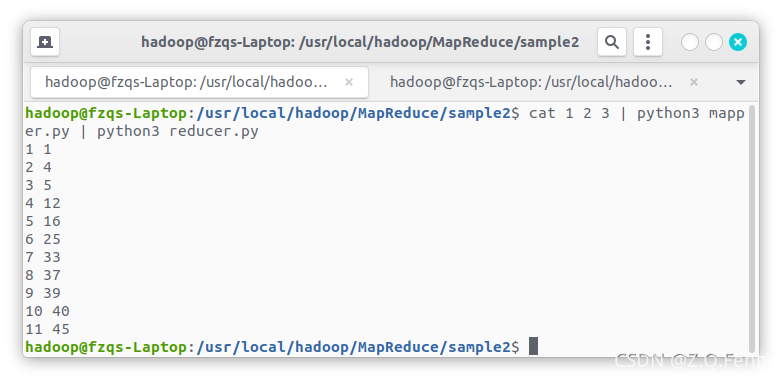Screen dimensions: 782x382
Task: Open a new terminal tab
Action: coord(45,42)
